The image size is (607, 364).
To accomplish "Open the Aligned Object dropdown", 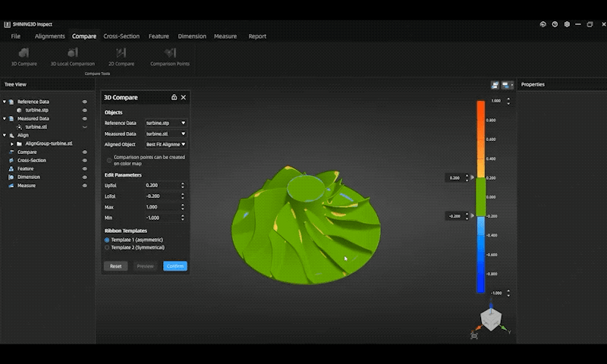I will tap(165, 144).
